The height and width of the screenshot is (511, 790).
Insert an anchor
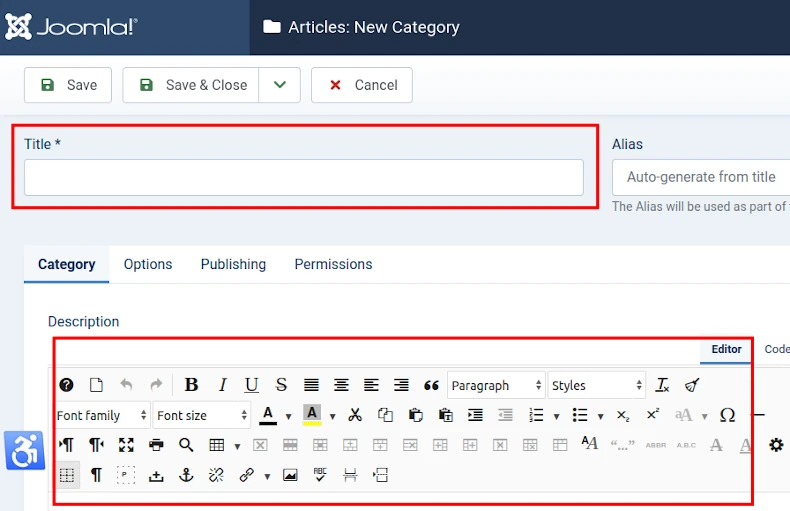[x=186, y=475]
